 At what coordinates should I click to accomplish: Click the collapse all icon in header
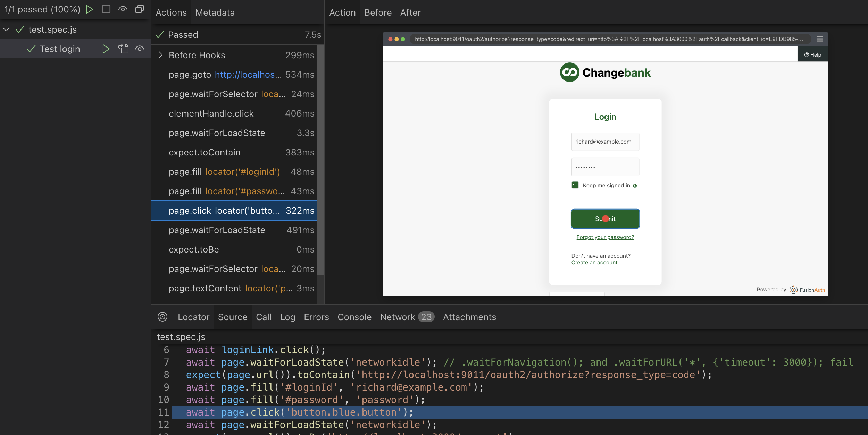point(140,9)
